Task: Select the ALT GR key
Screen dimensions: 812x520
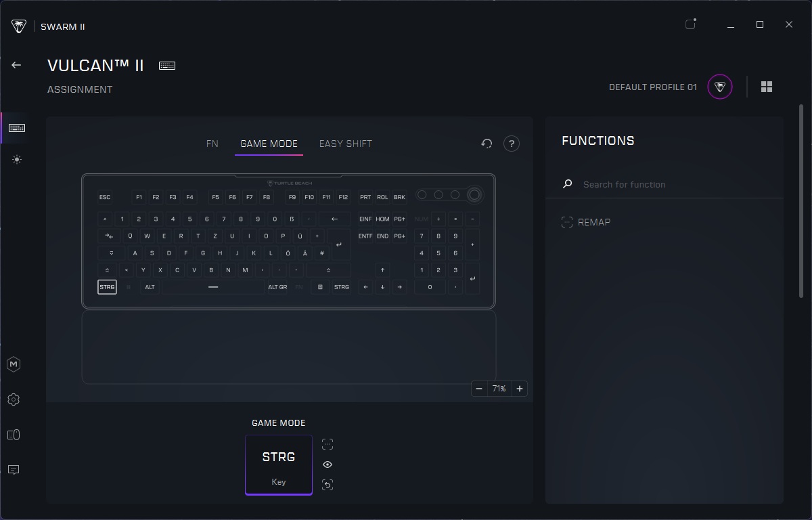Action: pos(277,286)
